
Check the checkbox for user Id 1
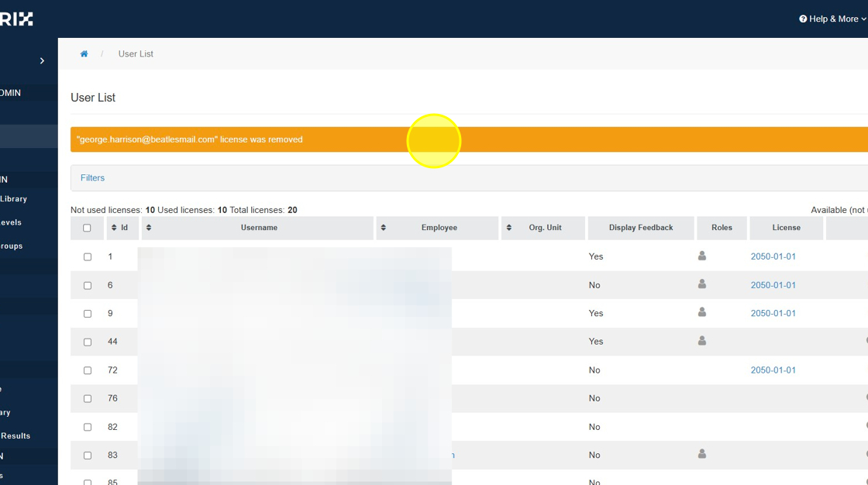(88, 256)
